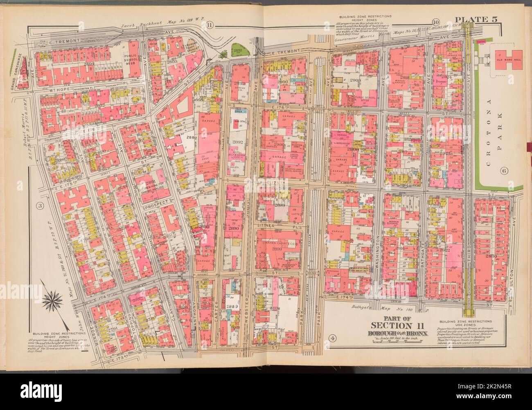Viewport: 532px width, 410px height.
Task: Select block number 2803
Action: 172,63
